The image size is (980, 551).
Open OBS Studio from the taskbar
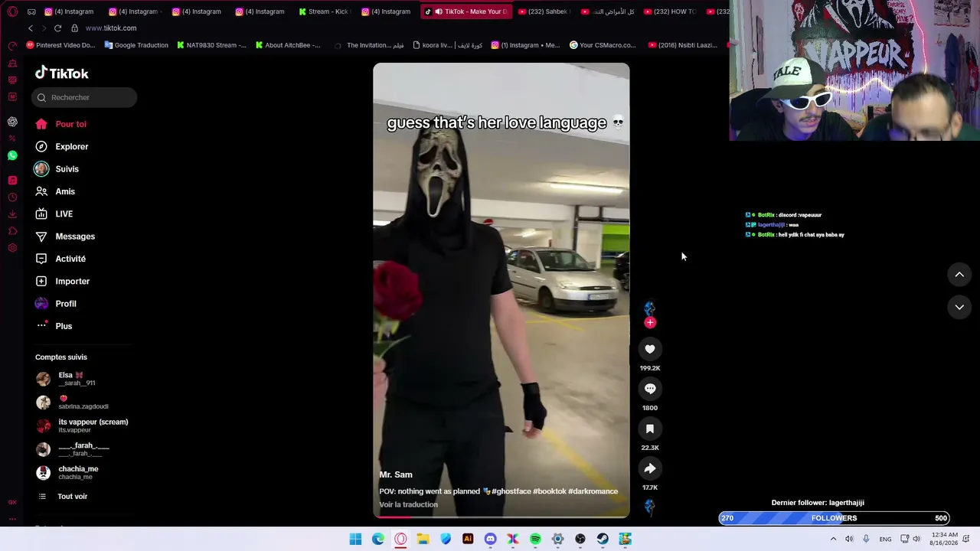[580, 540]
